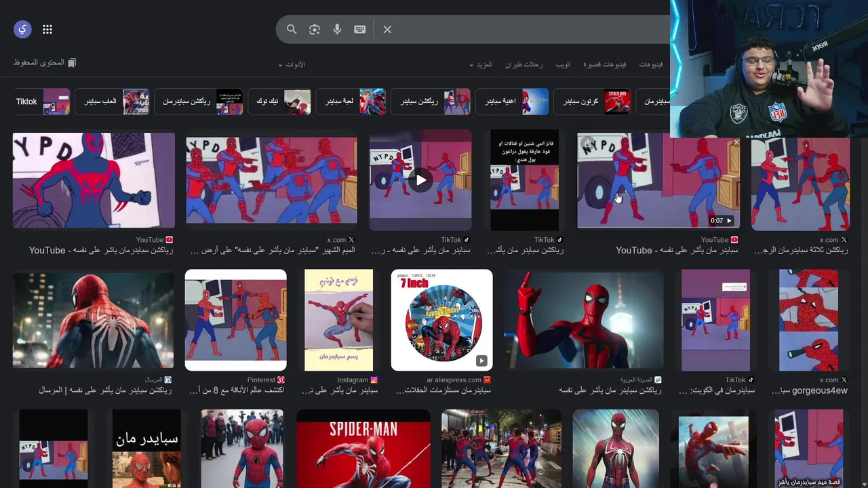Open the 7 Inch birthday plate thumbnail
Image resolution: width=868 pixels, height=488 pixels.
click(x=442, y=321)
